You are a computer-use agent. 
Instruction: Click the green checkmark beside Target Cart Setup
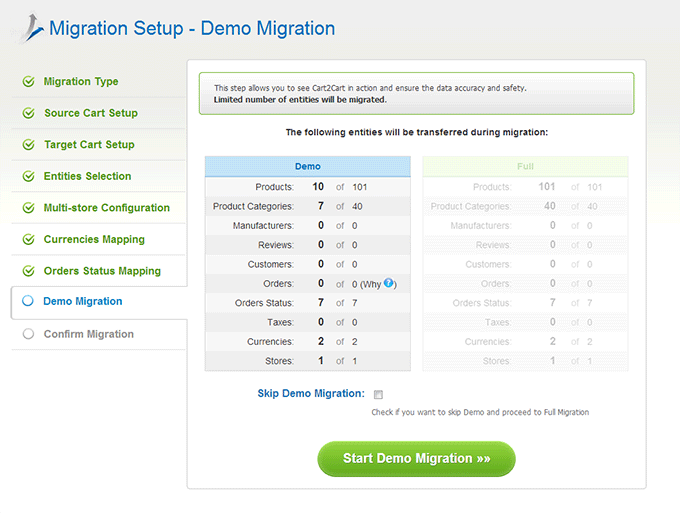(29, 145)
